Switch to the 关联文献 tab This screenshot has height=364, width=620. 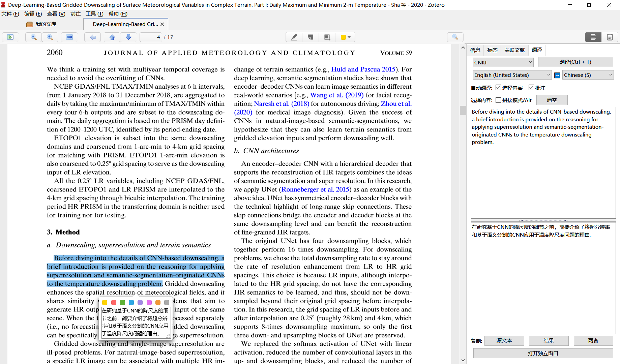[514, 50]
